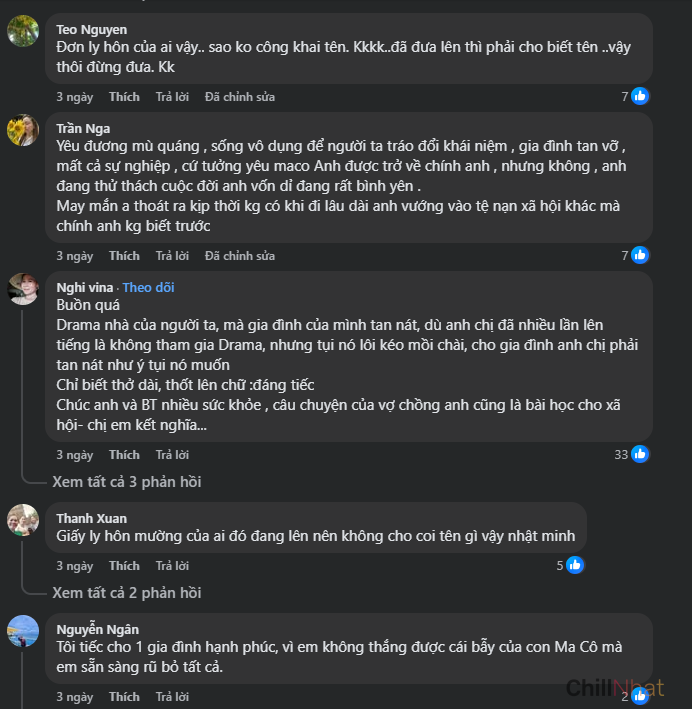This screenshot has width=692, height=709.
Task: Show edit history via Đã chỉnh sửa on Trần Nga's comment
Action: click(239, 256)
